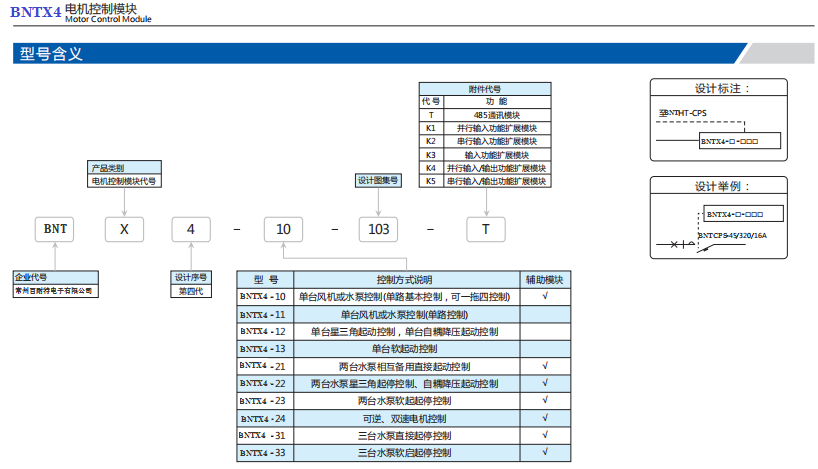Click the checkmark in the BNTX4-21 row
The image size is (818, 469).
tap(545, 366)
